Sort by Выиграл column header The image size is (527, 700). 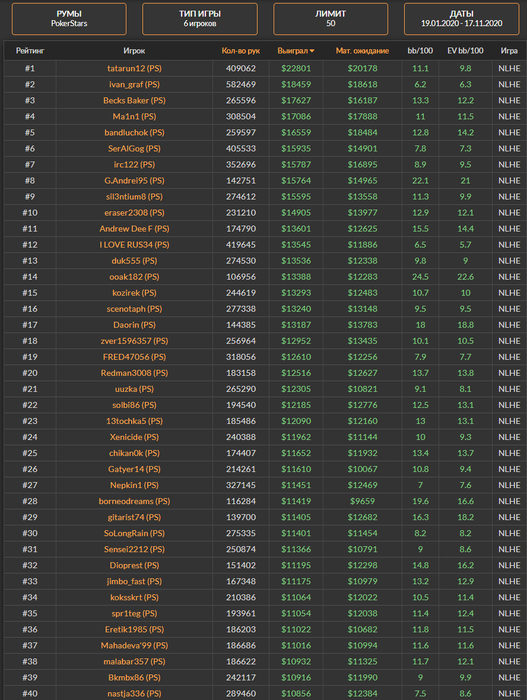[x=293, y=51]
